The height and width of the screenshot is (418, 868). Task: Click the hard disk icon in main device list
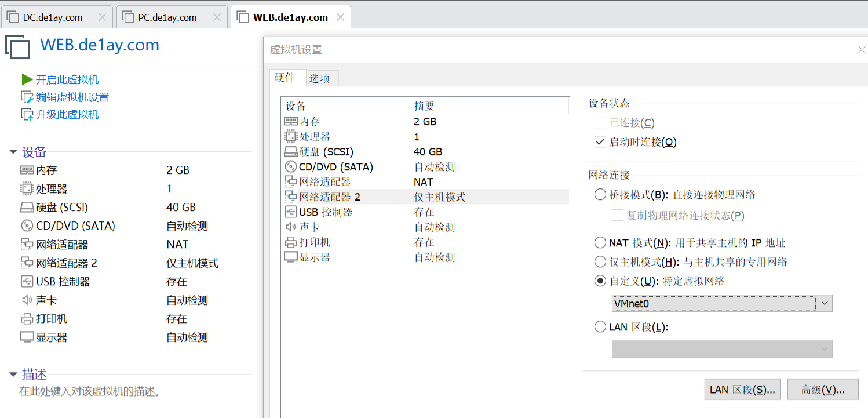coord(27,208)
